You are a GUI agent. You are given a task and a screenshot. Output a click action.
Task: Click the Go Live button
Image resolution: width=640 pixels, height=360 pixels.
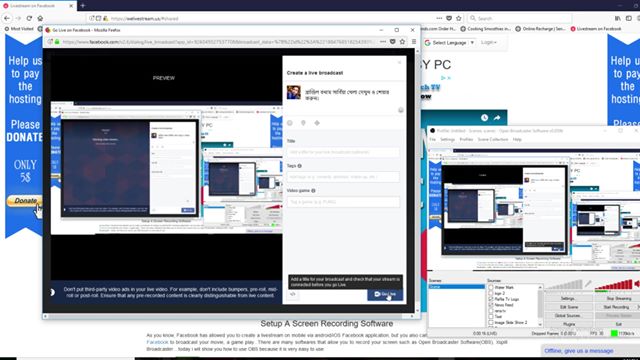(385, 294)
